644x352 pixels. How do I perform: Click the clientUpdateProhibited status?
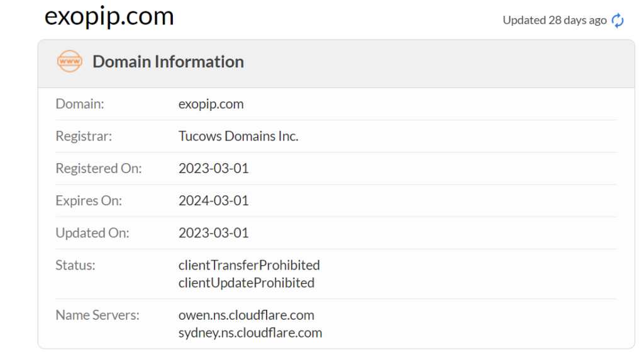[247, 283]
